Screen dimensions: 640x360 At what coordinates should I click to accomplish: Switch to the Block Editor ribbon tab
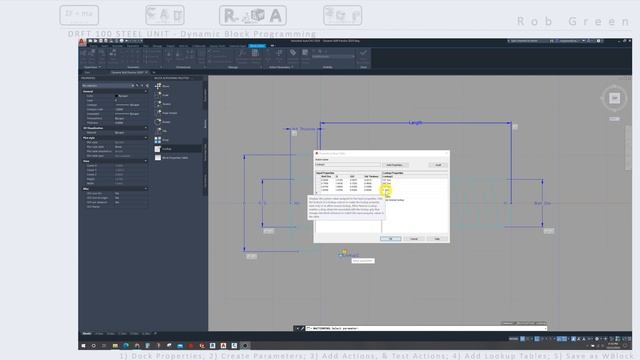click(257, 46)
